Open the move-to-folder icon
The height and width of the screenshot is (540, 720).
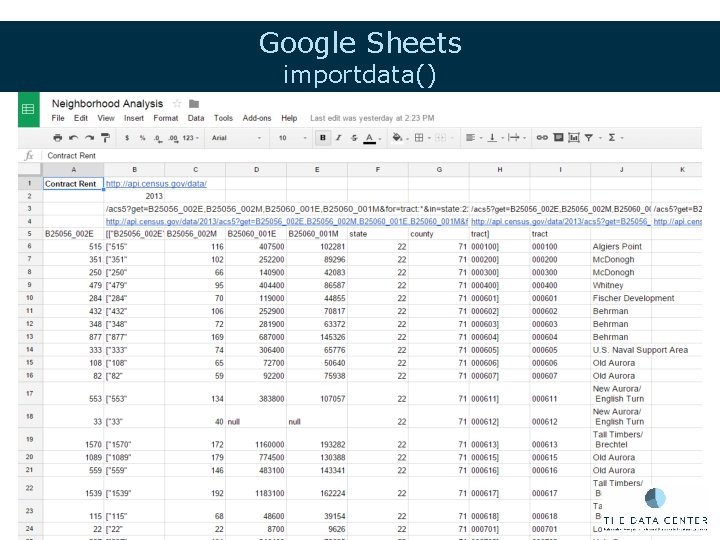(x=194, y=104)
